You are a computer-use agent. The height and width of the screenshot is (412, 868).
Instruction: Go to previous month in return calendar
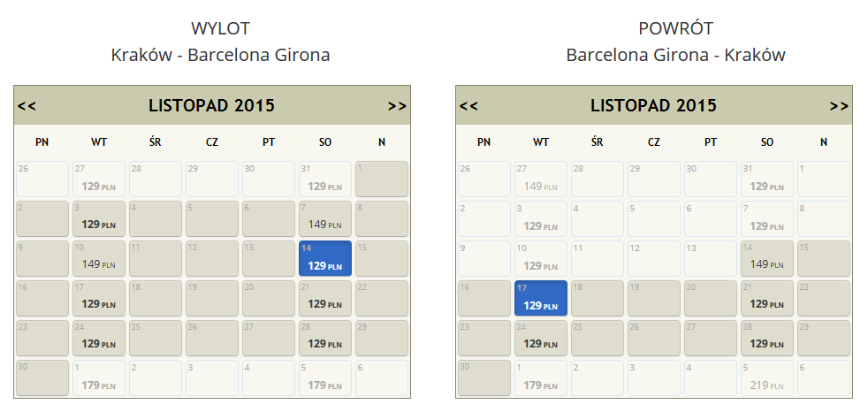tap(468, 106)
